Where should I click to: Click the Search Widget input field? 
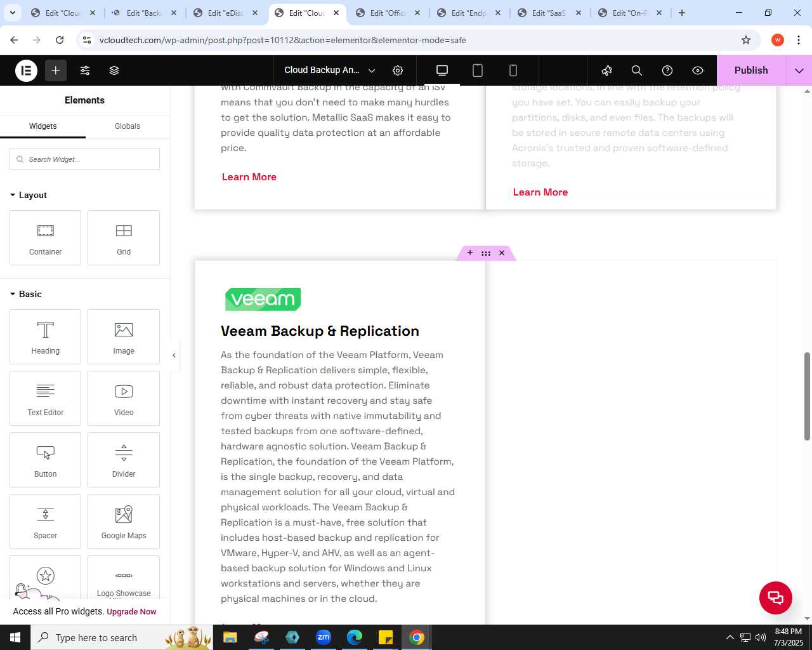click(84, 159)
